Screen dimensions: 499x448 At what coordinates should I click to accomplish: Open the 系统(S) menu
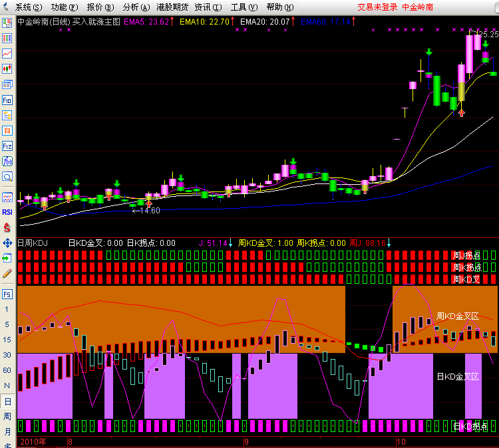[29, 7]
